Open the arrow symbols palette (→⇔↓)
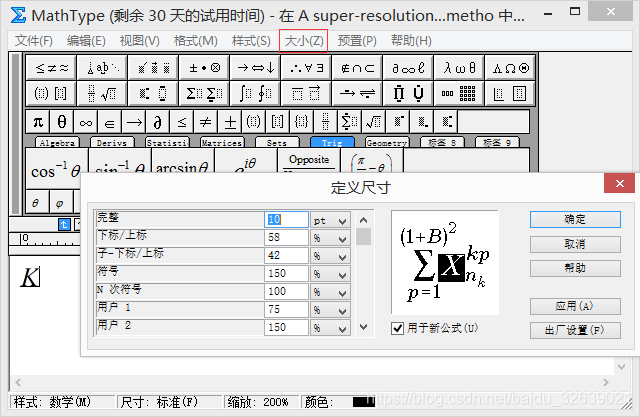640x417 pixels. [255, 67]
